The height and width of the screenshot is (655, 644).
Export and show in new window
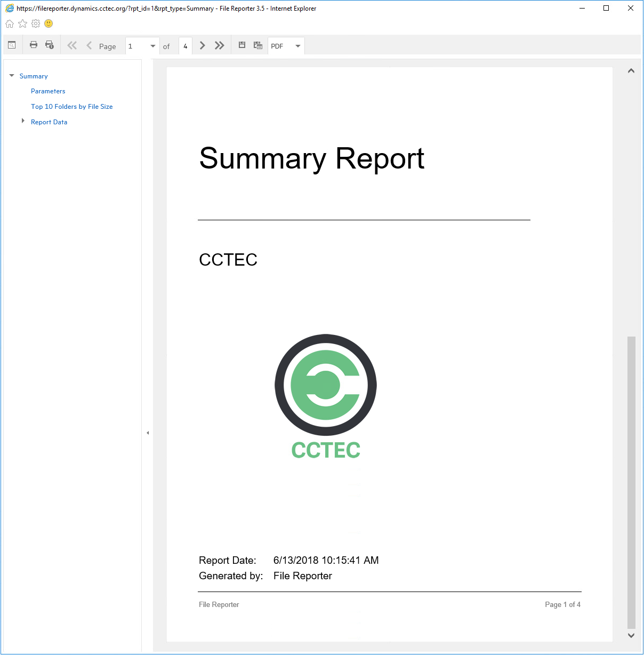tap(258, 45)
